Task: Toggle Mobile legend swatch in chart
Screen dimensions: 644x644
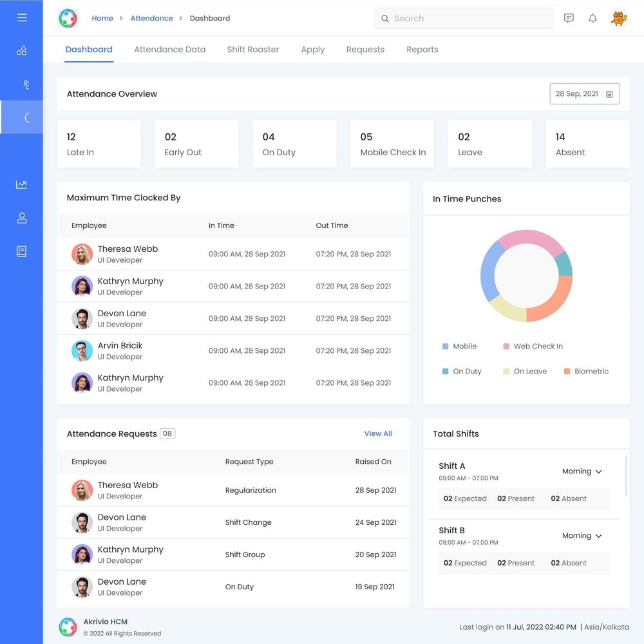Action: 445,346
